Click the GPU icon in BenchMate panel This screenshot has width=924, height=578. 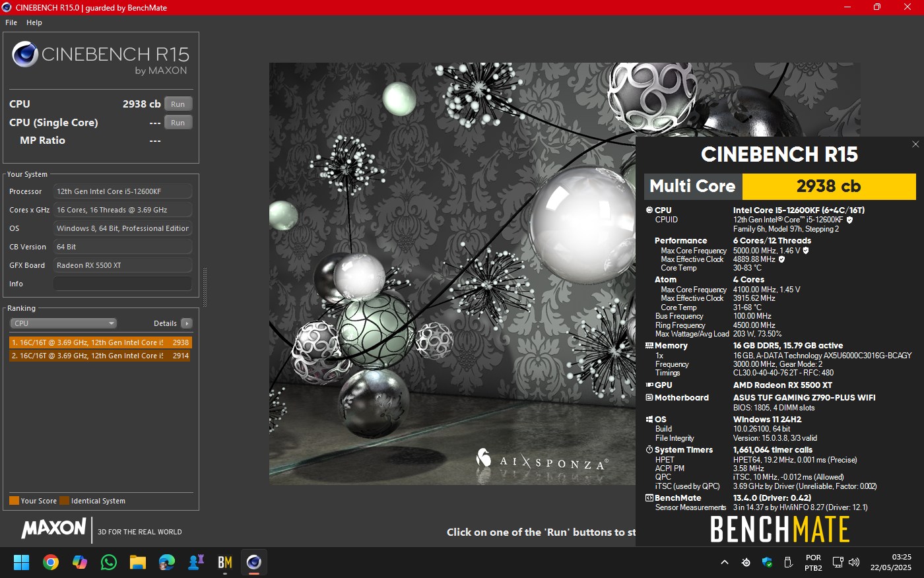coord(649,385)
